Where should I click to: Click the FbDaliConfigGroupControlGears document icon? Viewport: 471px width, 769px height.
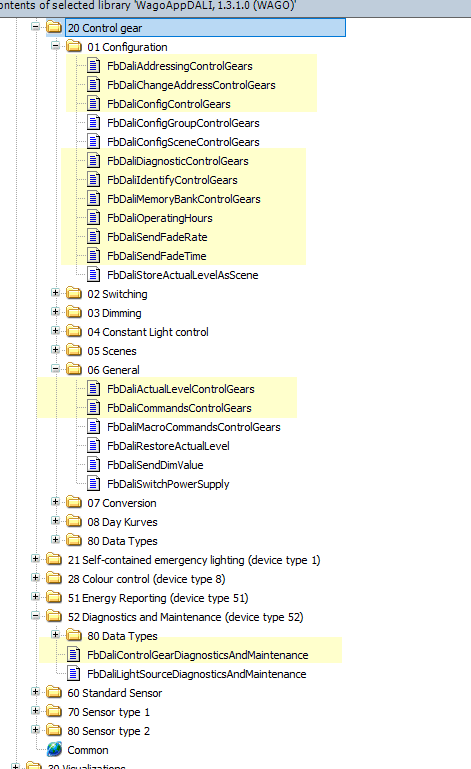pos(94,123)
